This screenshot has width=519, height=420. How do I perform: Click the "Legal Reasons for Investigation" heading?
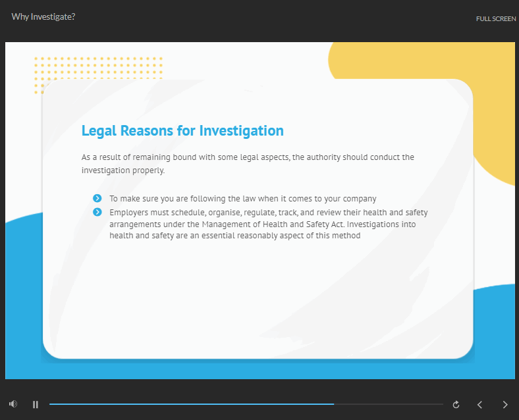[182, 130]
